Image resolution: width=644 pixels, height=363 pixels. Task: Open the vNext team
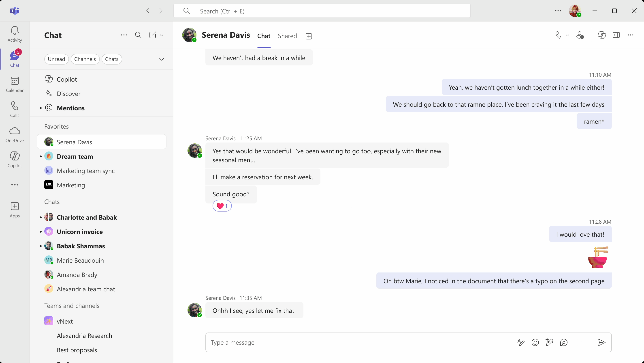click(x=102, y=321)
